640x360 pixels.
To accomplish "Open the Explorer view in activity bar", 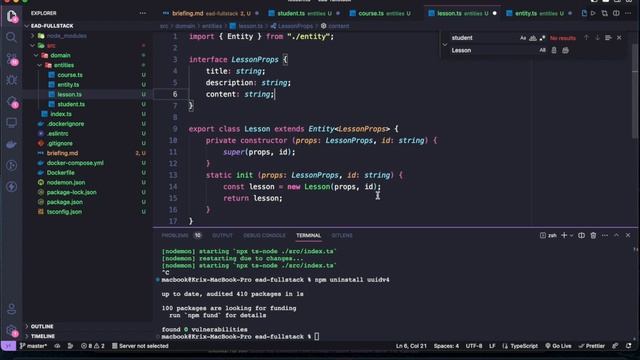I will 12,16.
